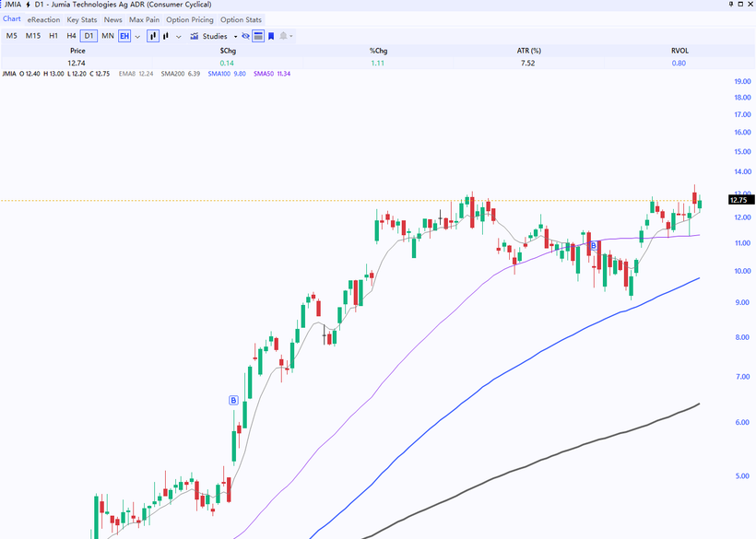Click the window title JMIA ticker text
The height and width of the screenshot is (539, 756).
click(13, 5)
